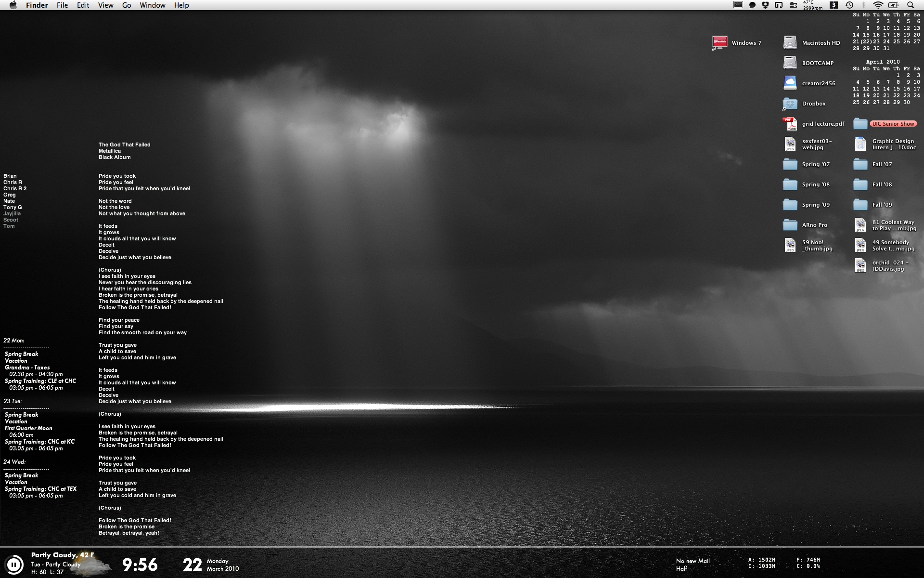Open the UIC Senior Show folder

coord(860,124)
